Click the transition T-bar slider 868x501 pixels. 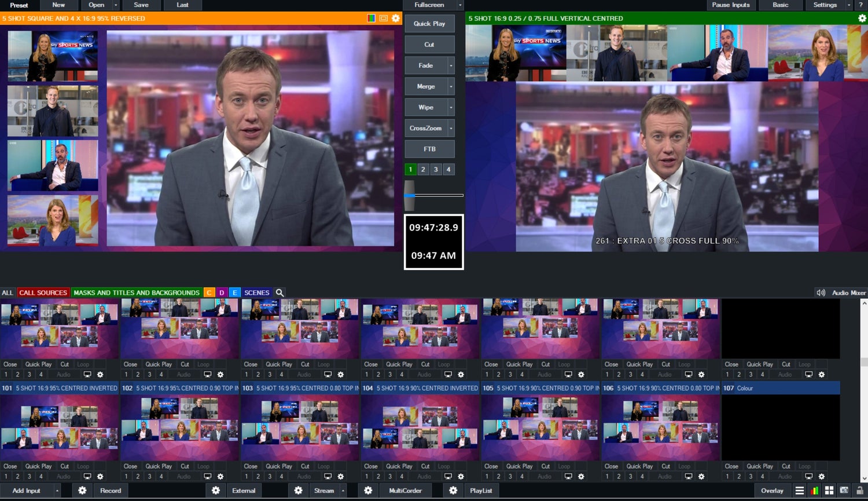pos(411,195)
